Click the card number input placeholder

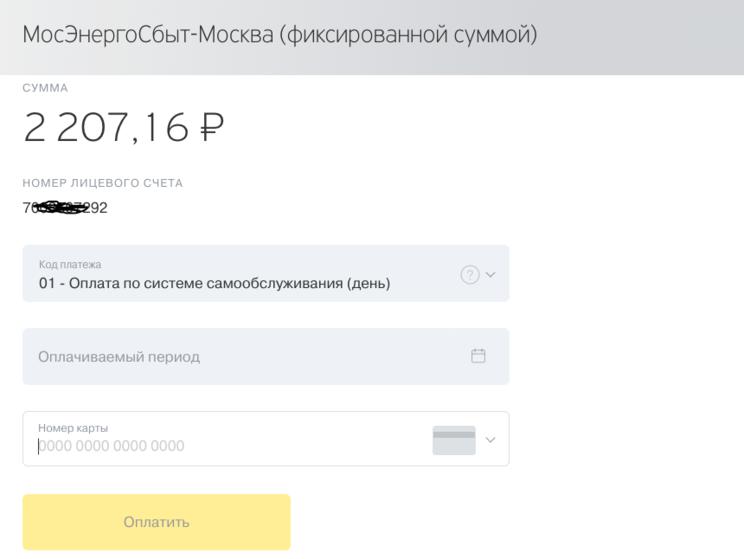(x=112, y=447)
